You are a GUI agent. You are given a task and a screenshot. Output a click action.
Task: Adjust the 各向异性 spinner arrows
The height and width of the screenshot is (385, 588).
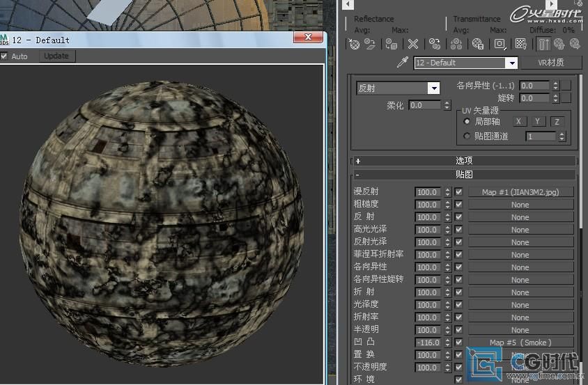tap(556, 86)
